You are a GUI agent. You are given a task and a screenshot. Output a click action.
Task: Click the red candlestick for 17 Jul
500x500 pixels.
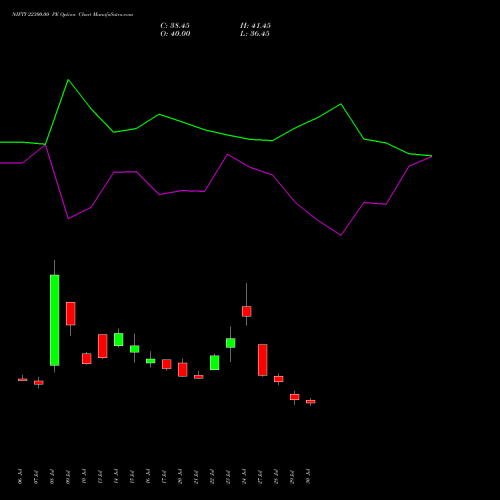167,364
